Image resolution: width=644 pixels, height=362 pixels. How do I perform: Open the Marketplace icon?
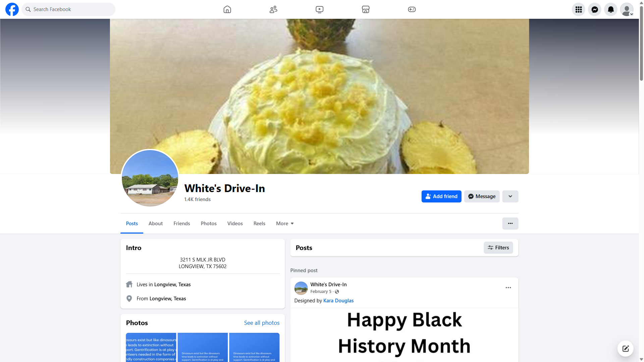point(366,9)
